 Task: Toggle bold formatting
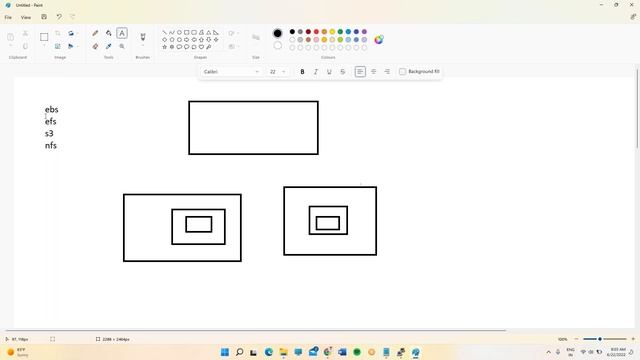(x=302, y=71)
